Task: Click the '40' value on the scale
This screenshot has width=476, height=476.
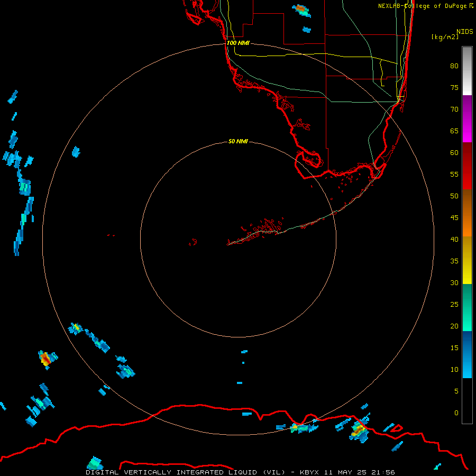Action: pyautogui.click(x=454, y=239)
